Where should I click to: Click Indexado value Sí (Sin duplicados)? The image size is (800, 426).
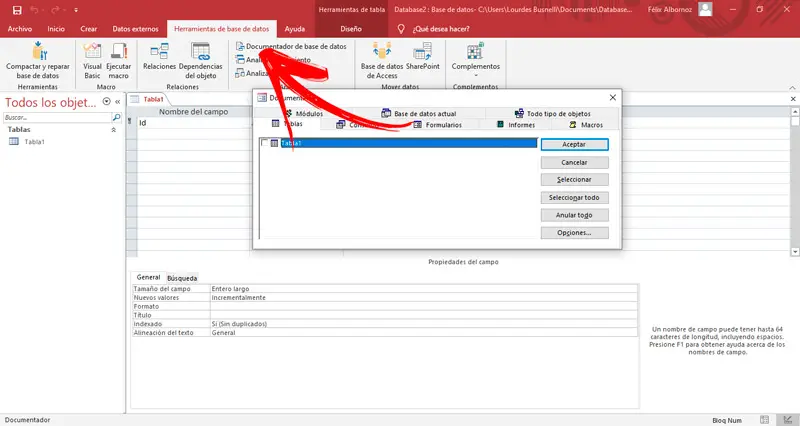click(423, 324)
